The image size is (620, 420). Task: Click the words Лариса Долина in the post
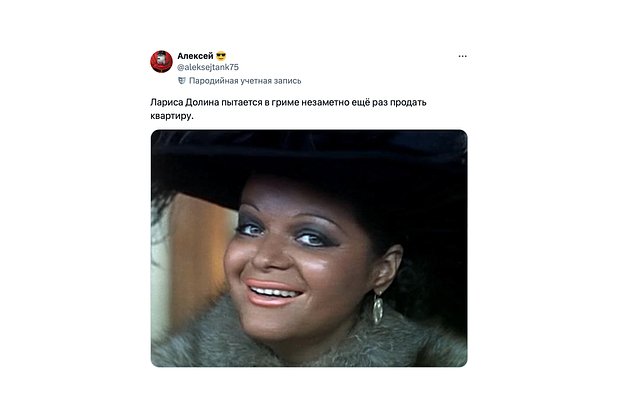(x=184, y=102)
